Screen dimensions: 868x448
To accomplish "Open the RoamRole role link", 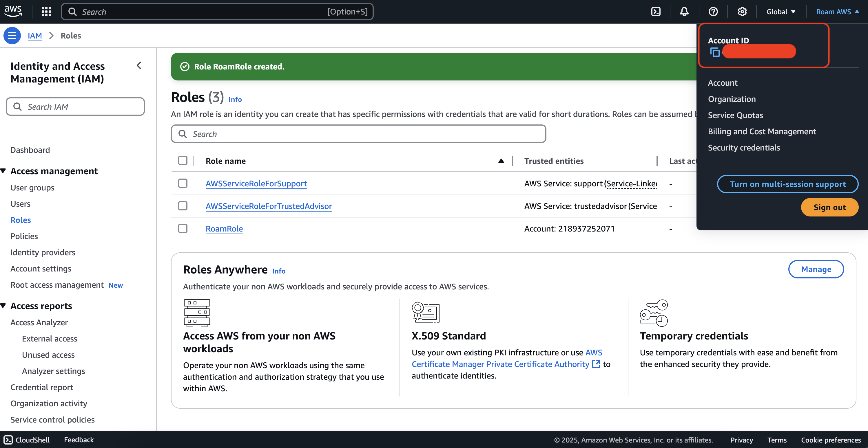I will coord(224,229).
